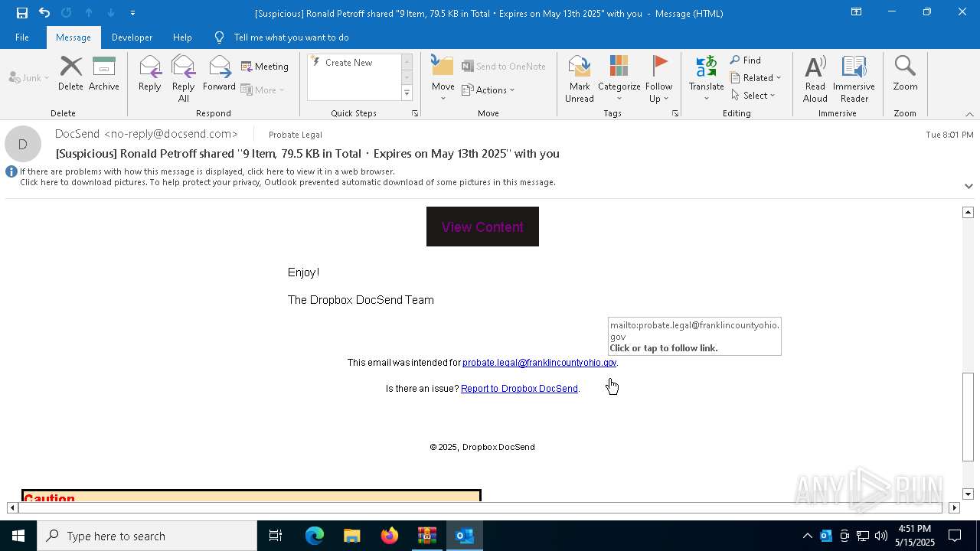
Task: Click Send to OneNote
Action: click(504, 67)
